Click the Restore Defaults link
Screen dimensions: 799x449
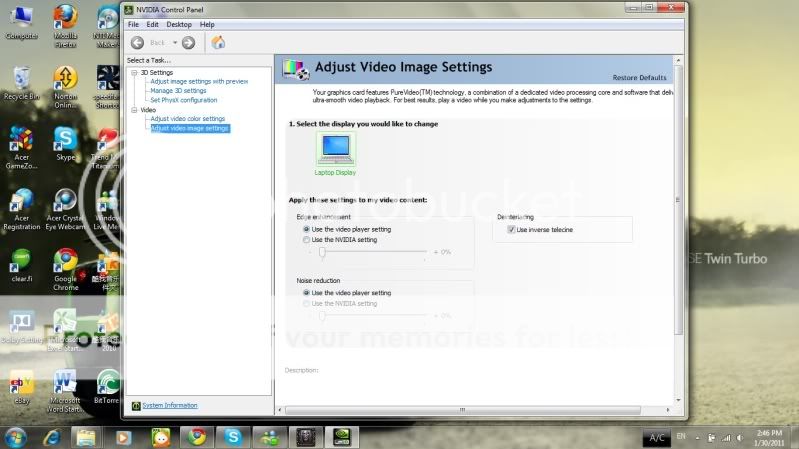(x=639, y=77)
